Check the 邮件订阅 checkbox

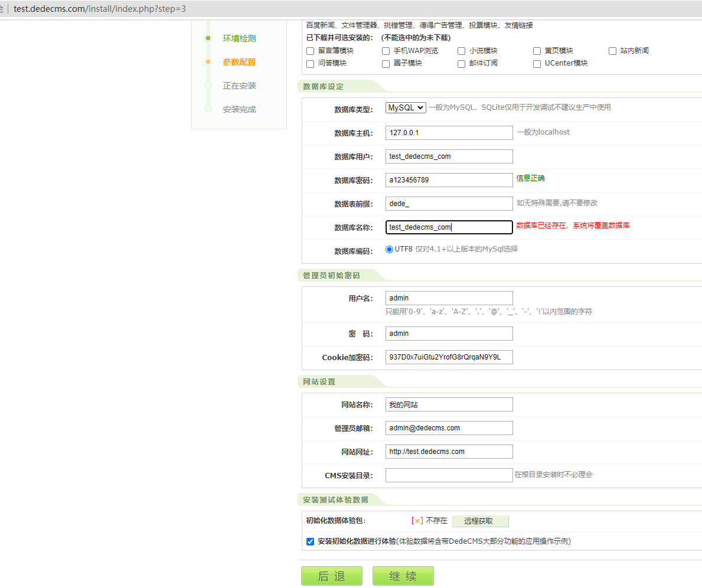462,64
